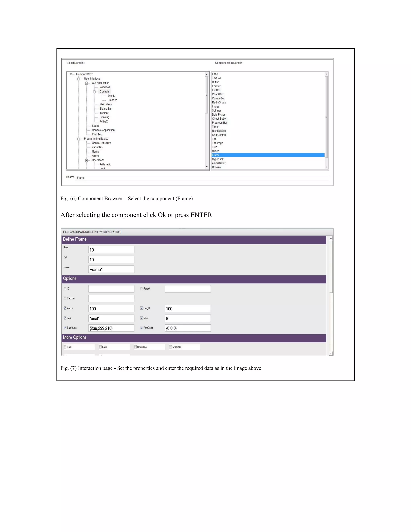Click the Width value field

(x=111, y=308)
